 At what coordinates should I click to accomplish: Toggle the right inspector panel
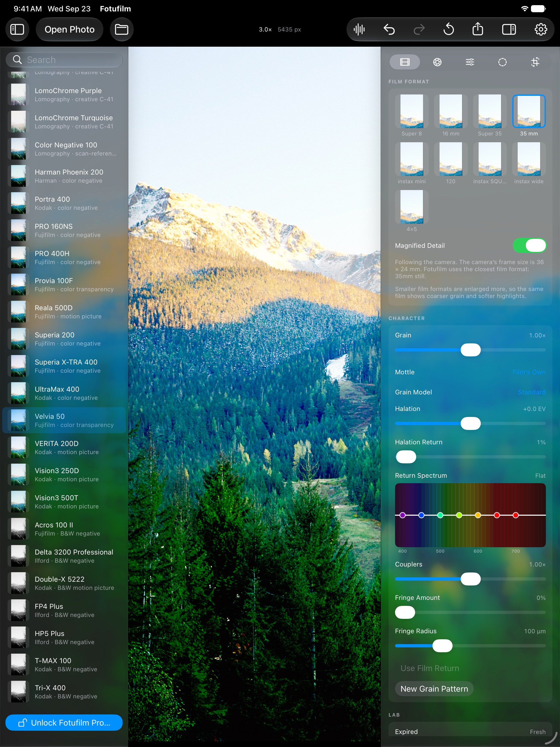[x=509, y=29]
